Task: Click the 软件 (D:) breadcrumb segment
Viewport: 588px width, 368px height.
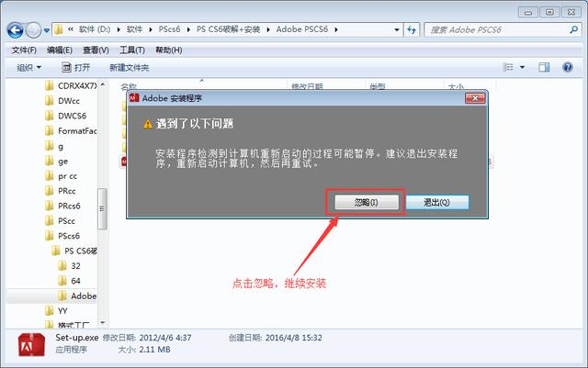Action: pyautogui.click(x=95, y=29)
